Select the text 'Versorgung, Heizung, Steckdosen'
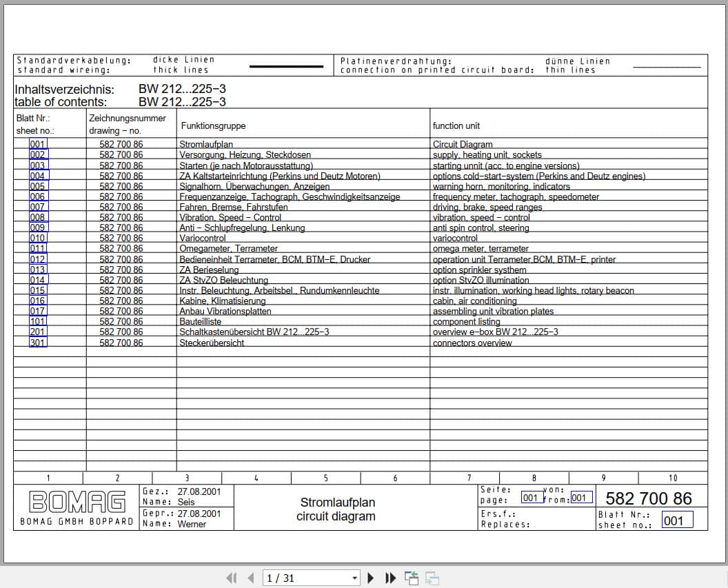Screen dimensions: 728x588 [x=245, y=154]
